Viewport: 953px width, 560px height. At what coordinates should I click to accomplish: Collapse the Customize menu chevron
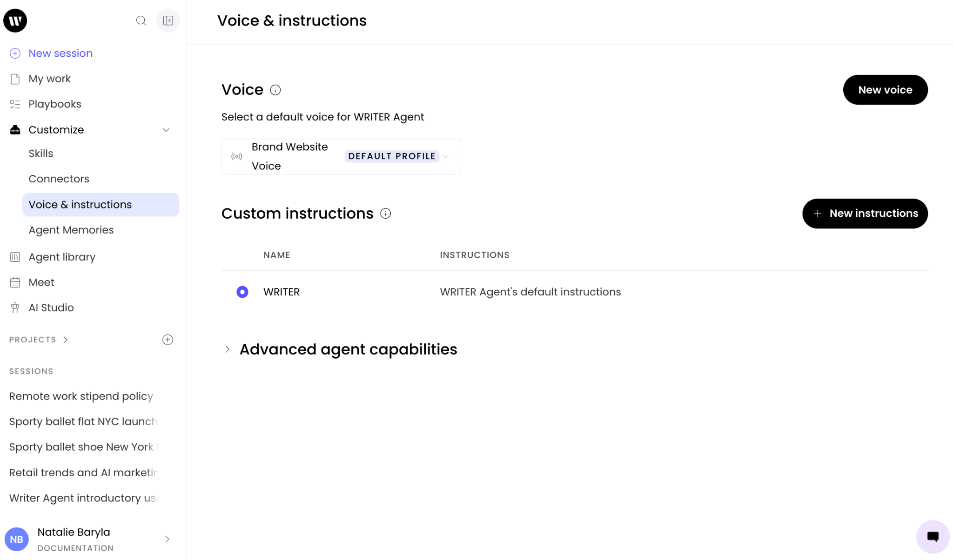pyautogui.click(x=166, y=130)
